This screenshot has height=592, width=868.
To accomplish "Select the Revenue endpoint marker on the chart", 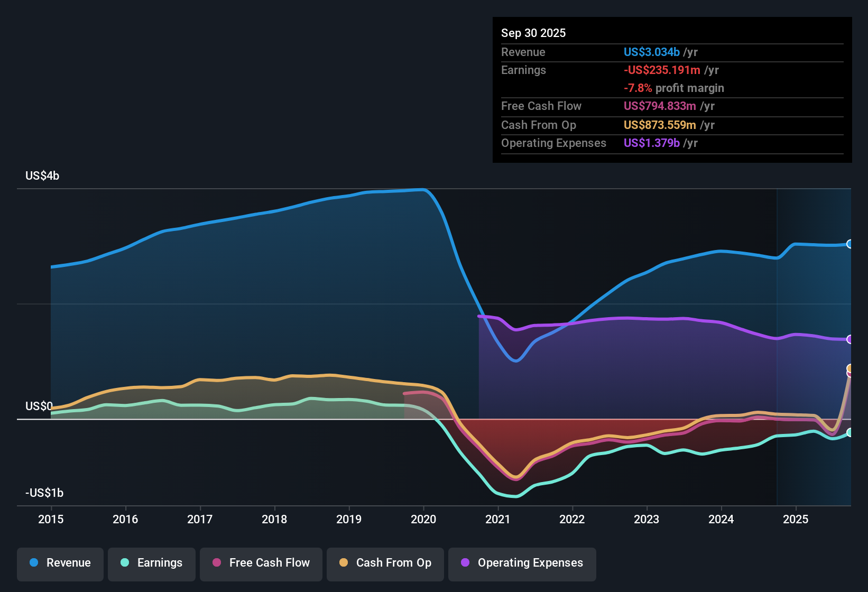I will (850, 244).
